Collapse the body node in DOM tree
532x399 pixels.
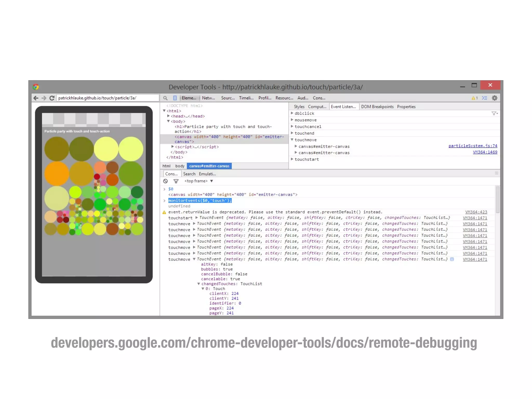(x=168, y=121)
